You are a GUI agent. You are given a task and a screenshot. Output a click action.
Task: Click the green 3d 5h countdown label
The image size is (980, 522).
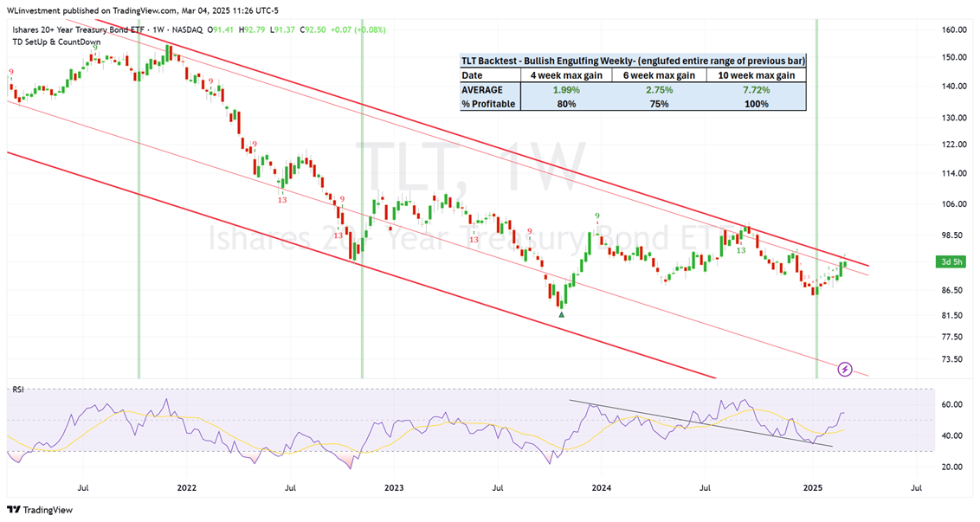pos(952,262)
